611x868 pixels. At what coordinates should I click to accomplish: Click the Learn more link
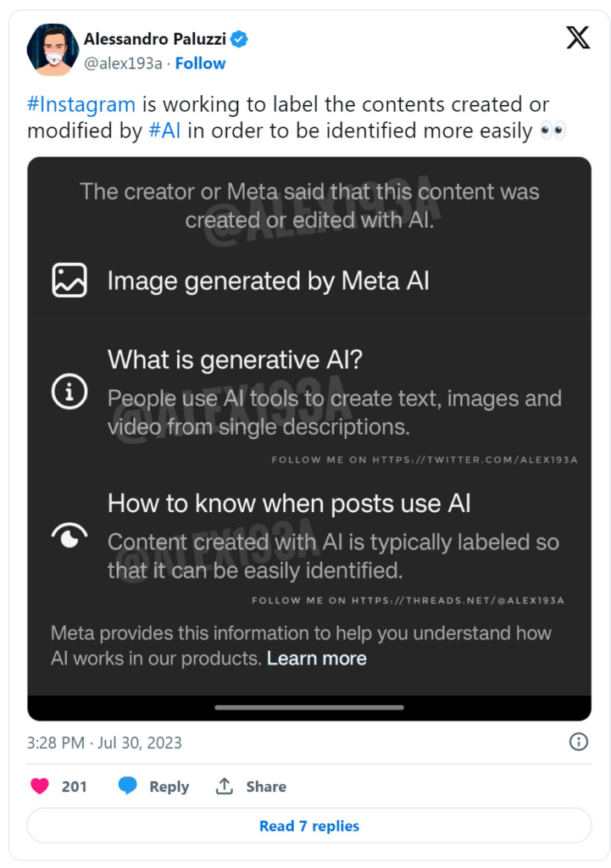pyautogui.click(x=317, y=659)
